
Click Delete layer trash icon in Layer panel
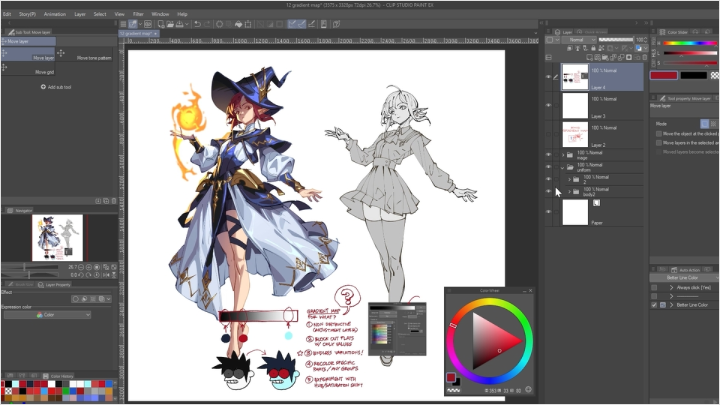[x=645, y=57]
